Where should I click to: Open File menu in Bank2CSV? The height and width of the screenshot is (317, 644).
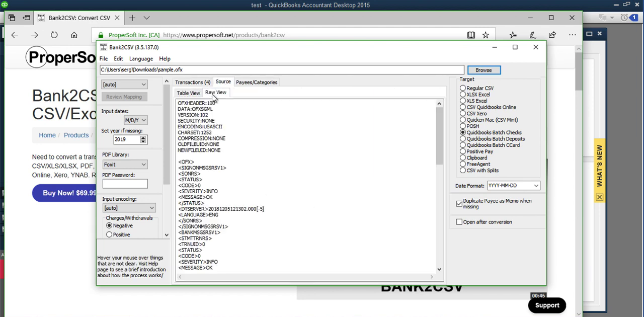click(103, 59)
